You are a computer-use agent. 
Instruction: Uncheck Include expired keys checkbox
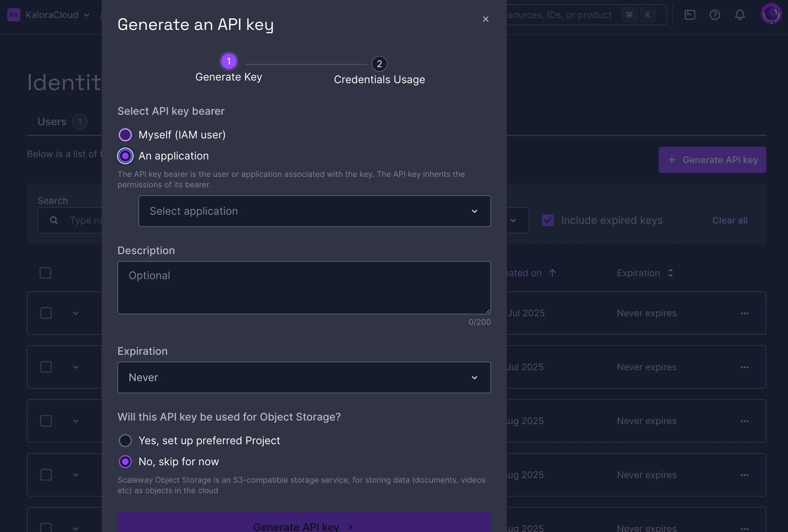coord(548,220)
